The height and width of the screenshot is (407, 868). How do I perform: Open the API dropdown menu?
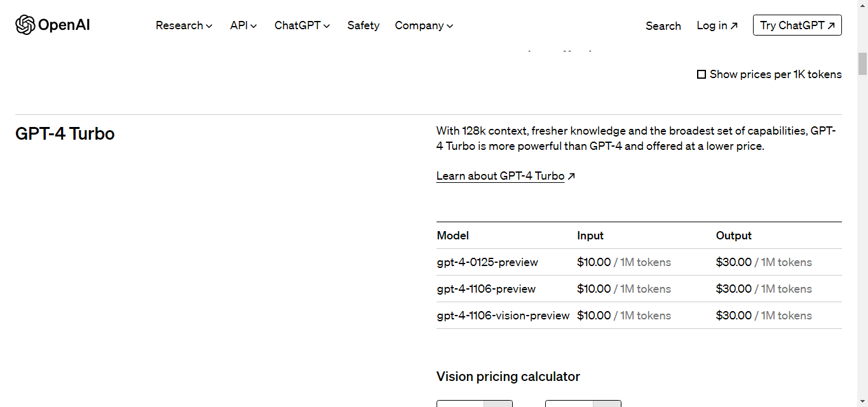point(243,25)
